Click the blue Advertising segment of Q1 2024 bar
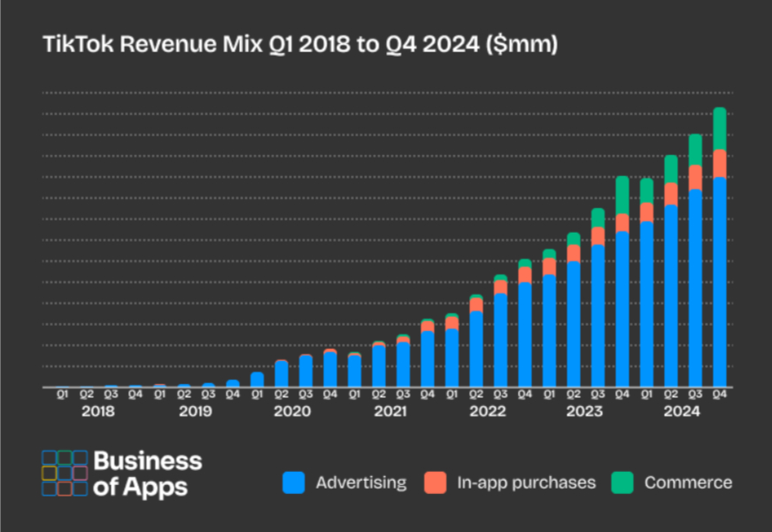The width and height of the screenshot is (772, 532). click(x=646, y=305)
